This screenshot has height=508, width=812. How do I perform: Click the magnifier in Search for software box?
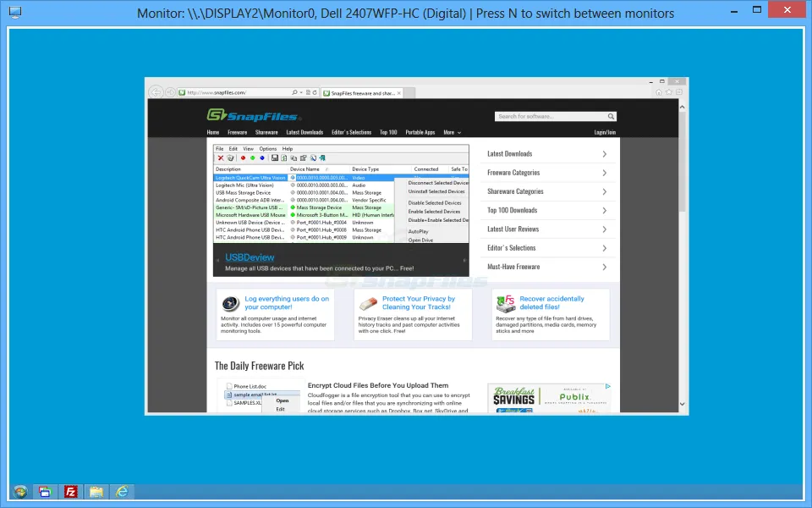(611, 116)
